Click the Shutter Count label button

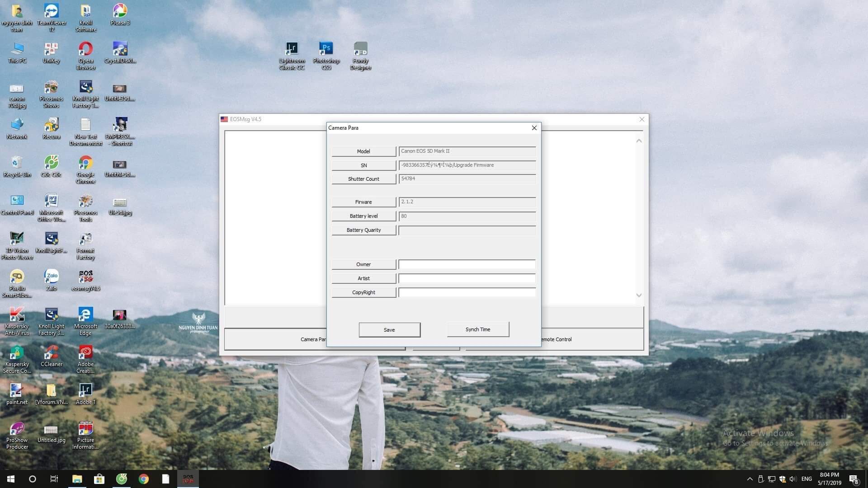[363, 179]
